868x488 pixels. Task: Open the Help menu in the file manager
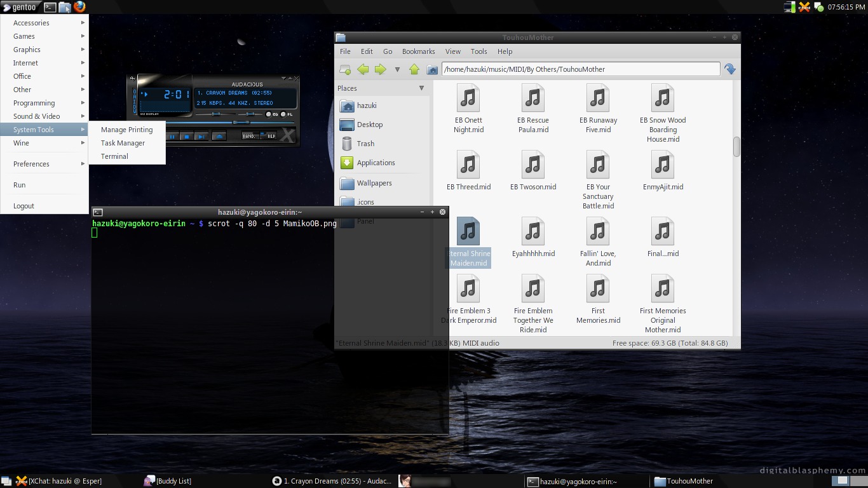(x=505, y=51)
